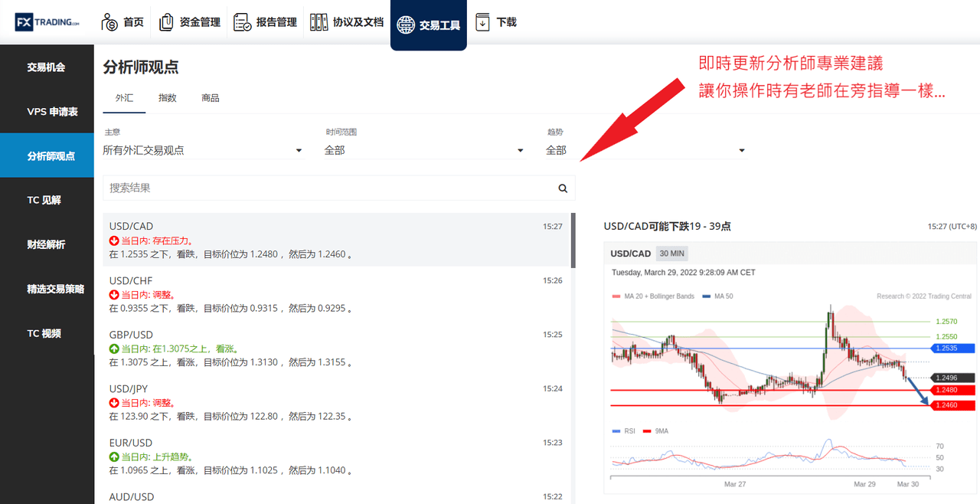
Task: Open 资金管理 funds management icon
Action: click(x=166, y=22)
